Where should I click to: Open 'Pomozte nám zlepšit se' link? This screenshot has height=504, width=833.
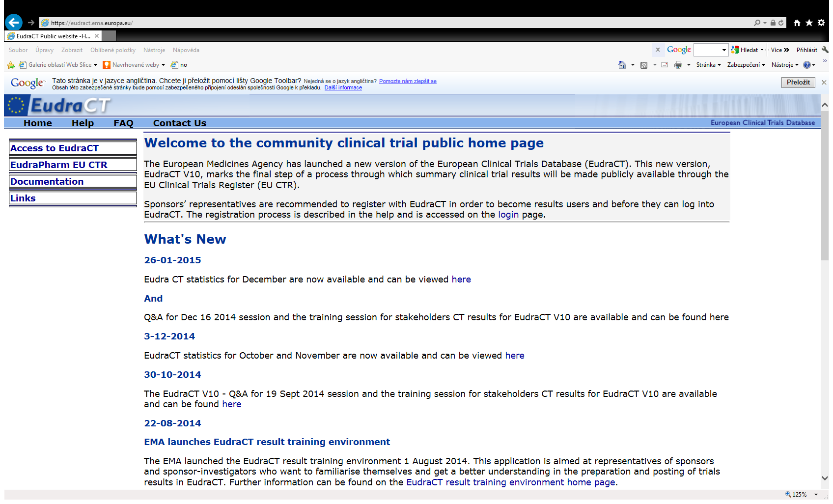pos(408,81)
